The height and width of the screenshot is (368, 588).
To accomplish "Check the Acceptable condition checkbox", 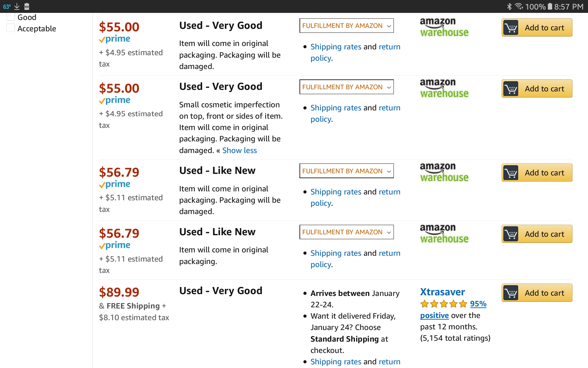I will [11, 28].
